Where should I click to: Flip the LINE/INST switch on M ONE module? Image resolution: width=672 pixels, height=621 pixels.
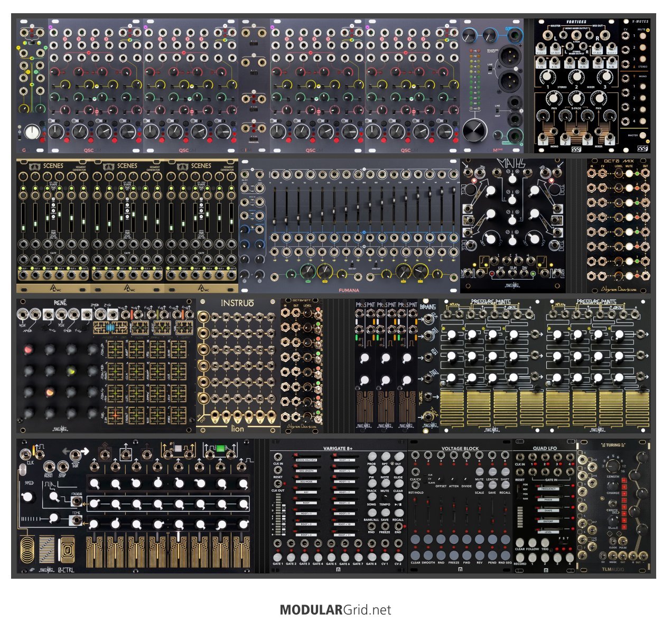point(497,110)
